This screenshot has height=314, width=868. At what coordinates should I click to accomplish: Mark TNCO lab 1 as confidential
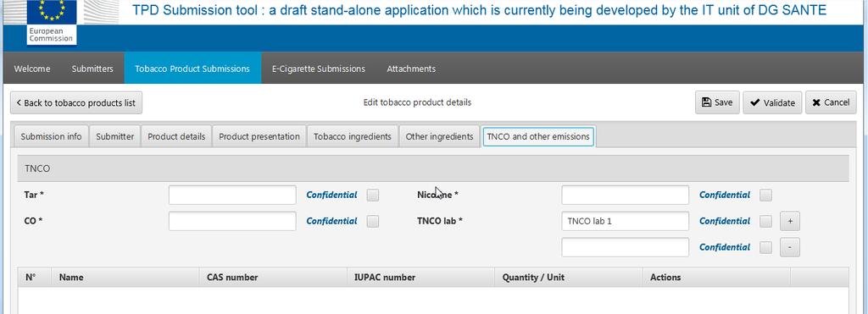765,221
